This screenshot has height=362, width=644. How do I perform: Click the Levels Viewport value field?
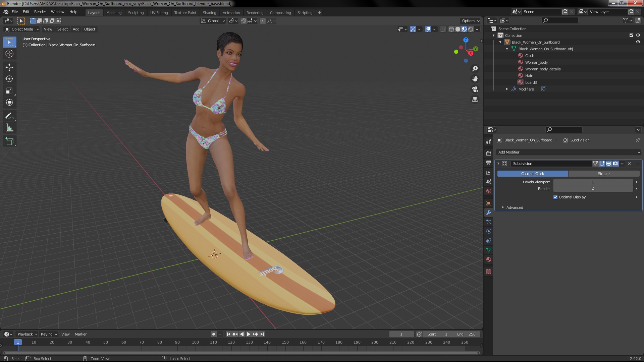click(x=593, y=182)
